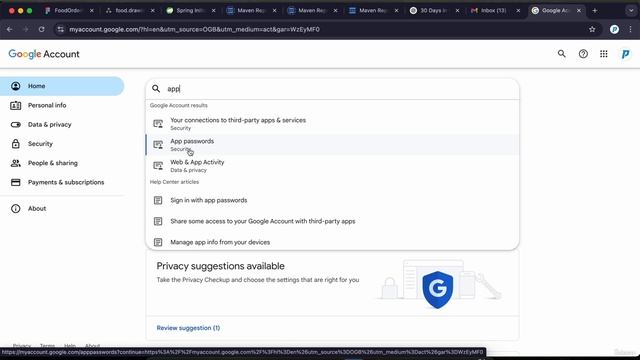The width and height of the screenshot is (640, 360).
Task: Open the Help question mark icon
Action: pos(583,53)
